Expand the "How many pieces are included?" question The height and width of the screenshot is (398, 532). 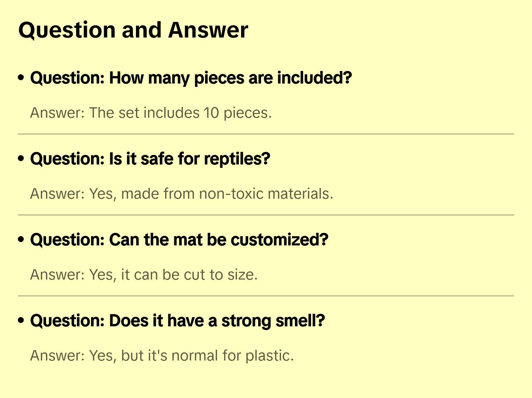[191, 78]
